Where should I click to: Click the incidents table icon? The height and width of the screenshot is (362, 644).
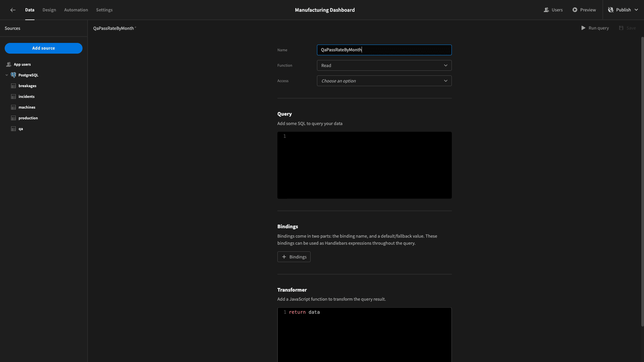pos(13,97)
